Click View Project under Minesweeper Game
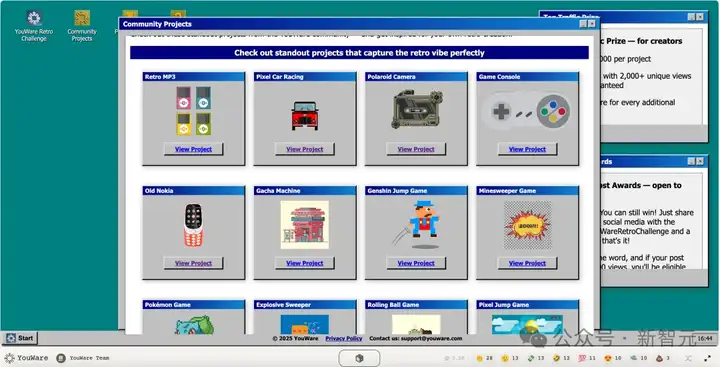Screen dimensions: 720x367 tap(527, 263)
